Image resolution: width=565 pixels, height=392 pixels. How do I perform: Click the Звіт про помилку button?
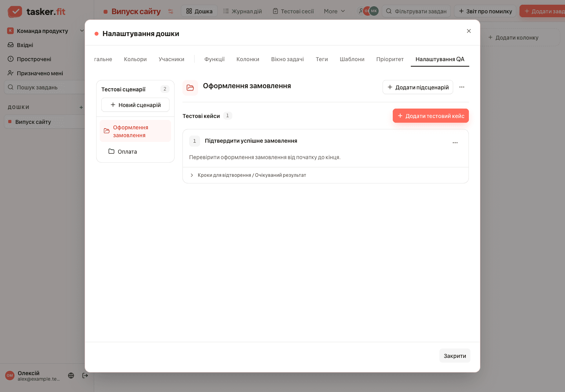[x=485, y=11]
